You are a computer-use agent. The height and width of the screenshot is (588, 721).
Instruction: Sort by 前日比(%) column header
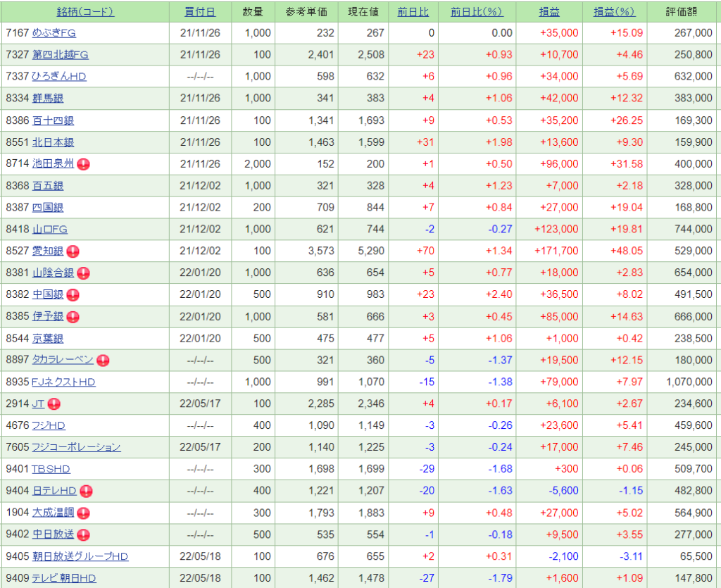point(477,11)
